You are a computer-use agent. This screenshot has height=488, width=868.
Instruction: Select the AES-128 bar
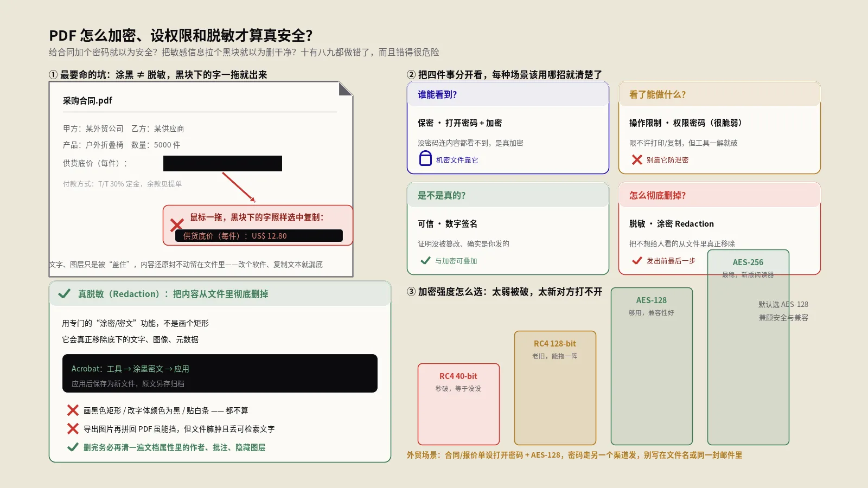click(652, 366)
